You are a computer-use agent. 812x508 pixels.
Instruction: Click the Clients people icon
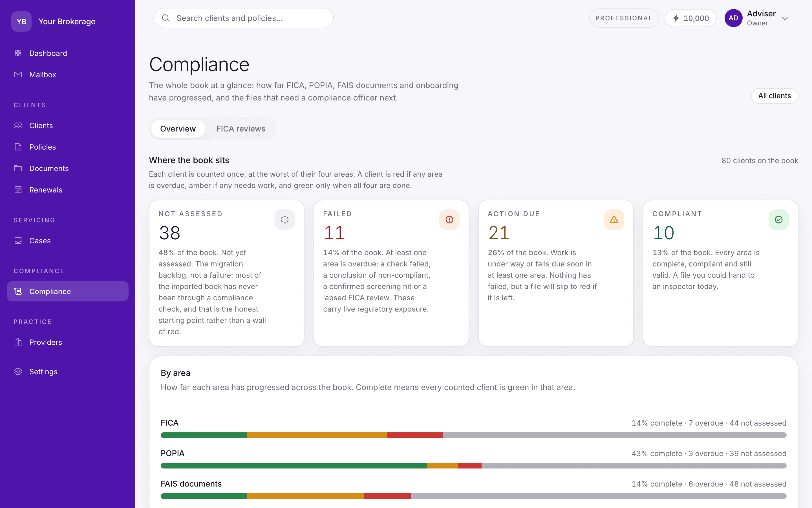[x=18, y=125]
